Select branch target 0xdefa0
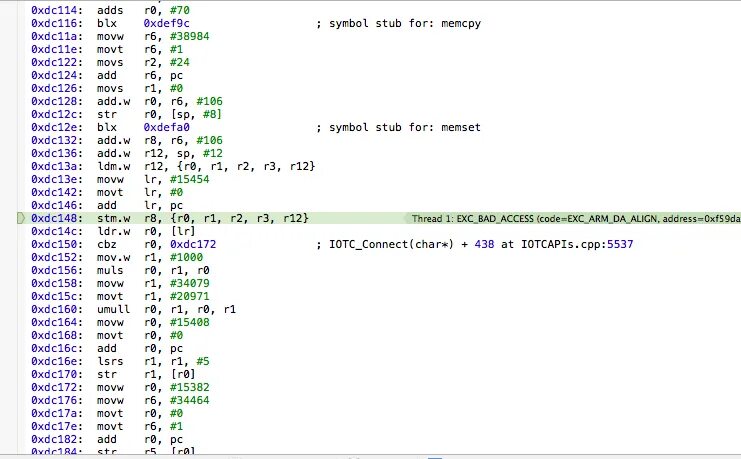The width and height of the screenshot is (741, 459). [166, 127]
